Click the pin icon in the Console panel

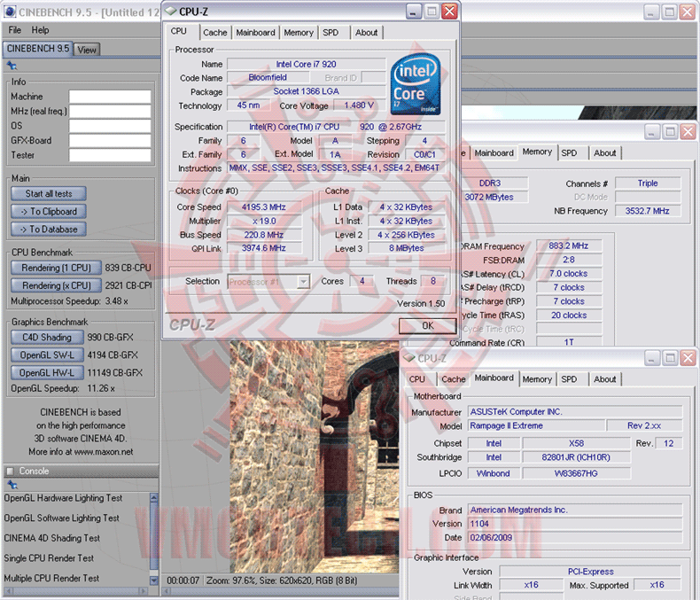(12, 485)
